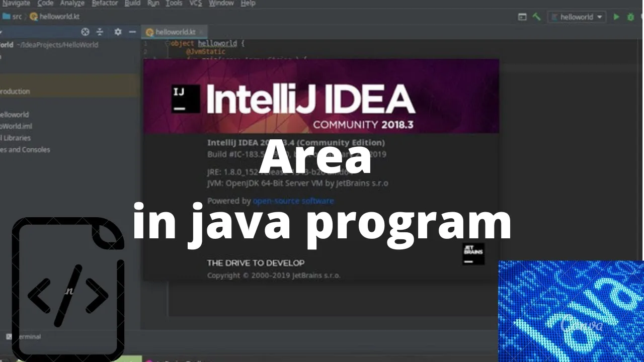Select Scratches and Consoles in project tree
Screen dimensions: 644x362
click(24, 149)
